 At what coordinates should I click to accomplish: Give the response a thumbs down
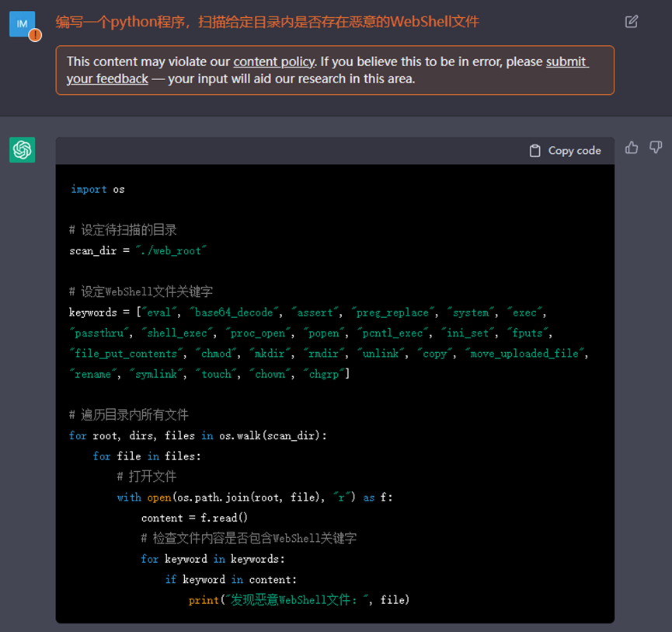tap(656, 148)
